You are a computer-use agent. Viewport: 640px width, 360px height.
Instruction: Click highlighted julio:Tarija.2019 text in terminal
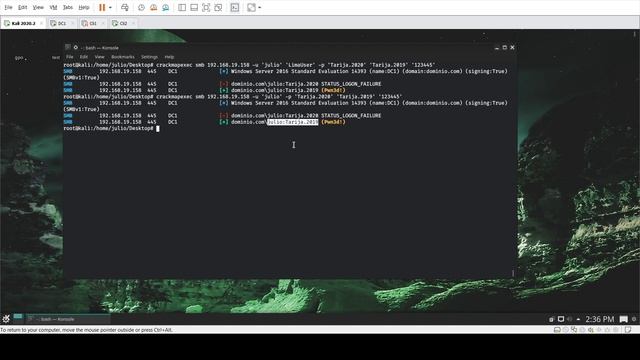tap(293, 122)
